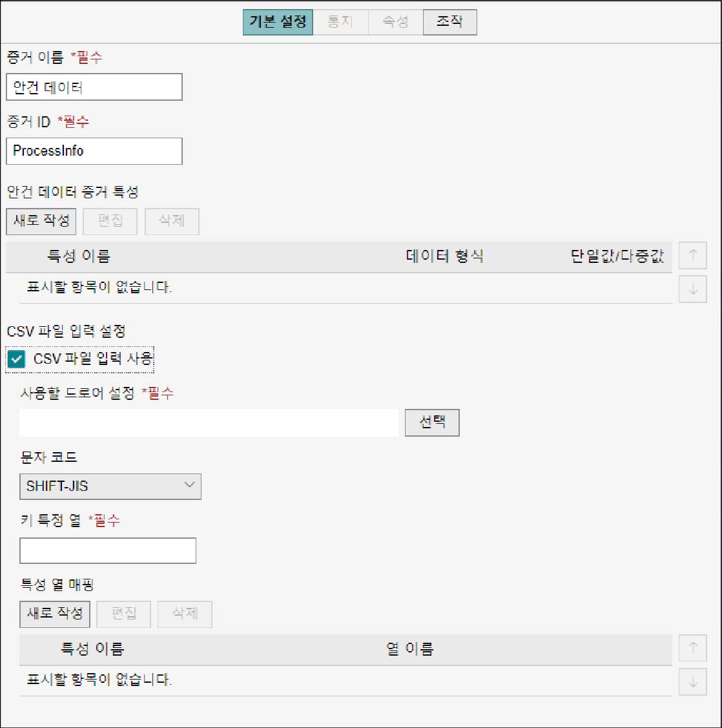Viewport: 722px width, 728px height.
Task: Open the 조작 tab
Action: click(x=449, y=22)
